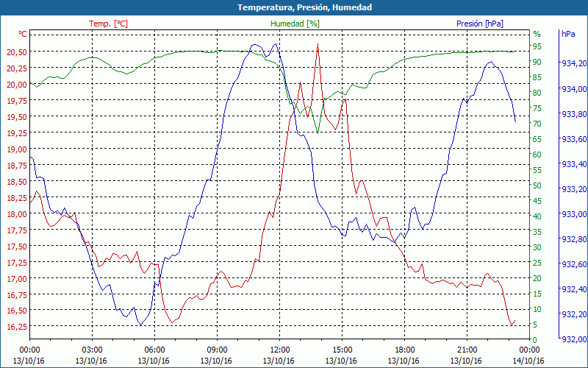
Task: Click the '18,25' temperature axis value
Action: click(17, 198)
